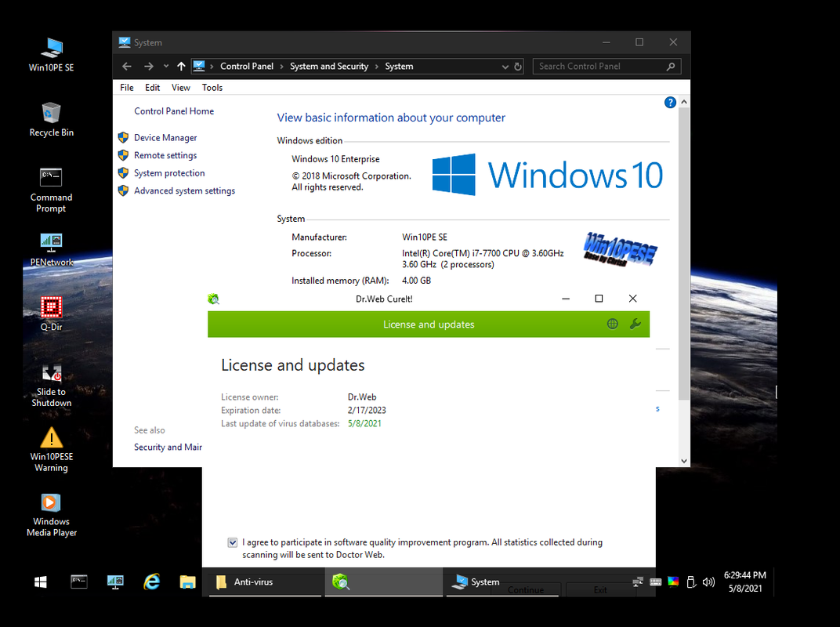Viewport: 840px width, 627px height.
Task: Click scroll down arrow in System window
Action: (x=684, y=461)
